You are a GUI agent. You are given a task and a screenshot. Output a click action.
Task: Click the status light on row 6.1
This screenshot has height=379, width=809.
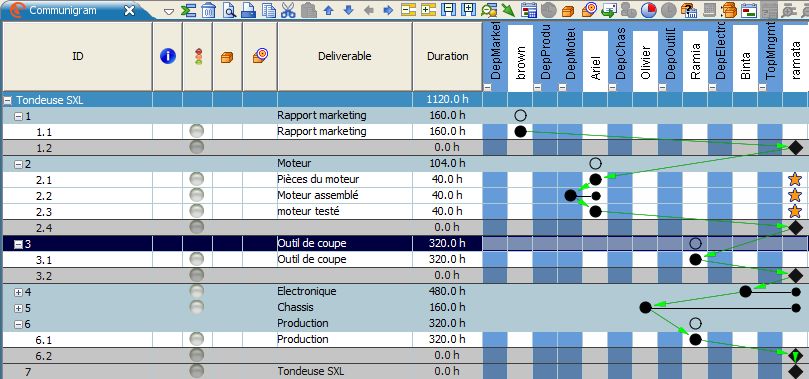click(197, 339)
